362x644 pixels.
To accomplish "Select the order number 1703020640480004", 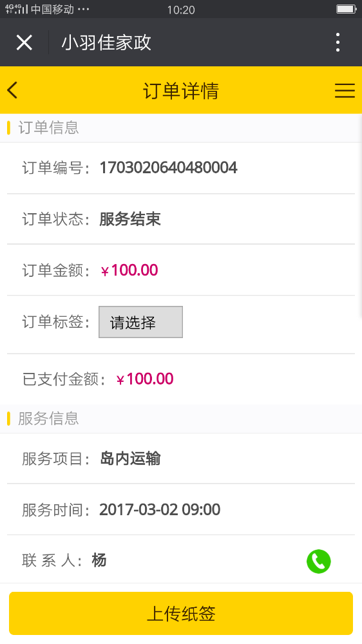I will (x=169, y=167).
